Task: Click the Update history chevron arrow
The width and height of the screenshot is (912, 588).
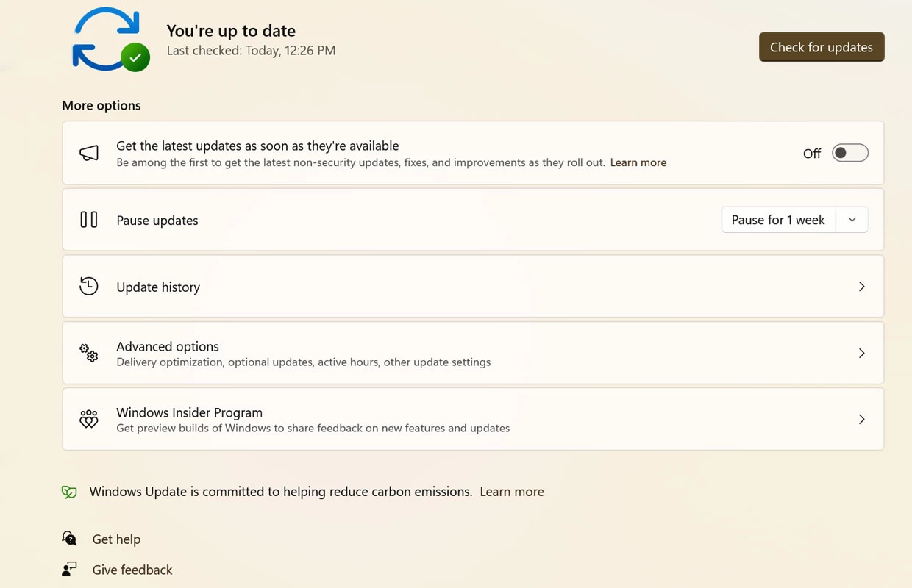Action: tap(862, 287)
